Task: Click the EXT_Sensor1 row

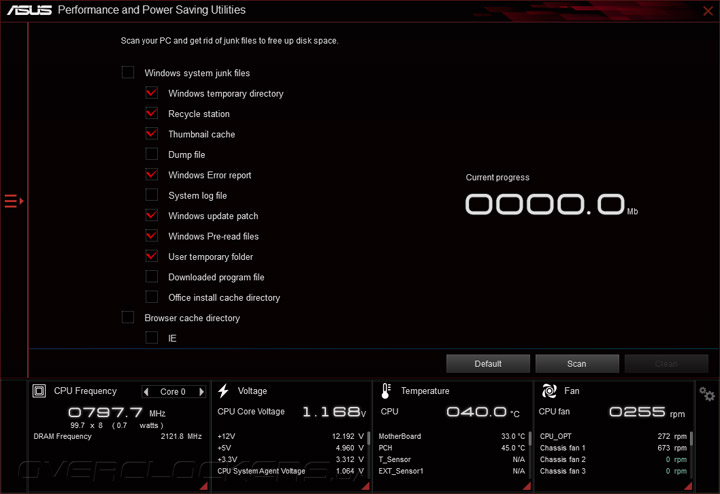Action: tap(452, 471)
